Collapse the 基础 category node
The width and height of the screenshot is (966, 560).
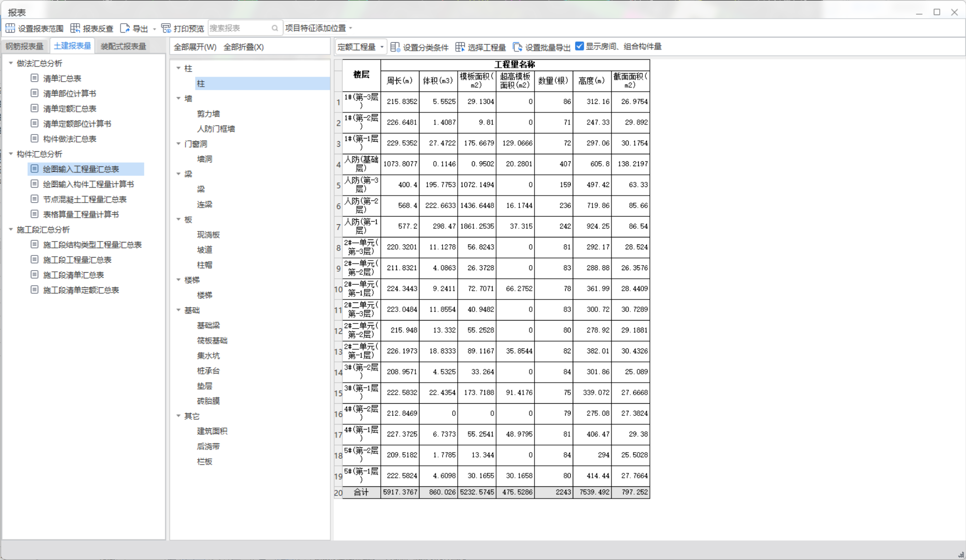178,310
